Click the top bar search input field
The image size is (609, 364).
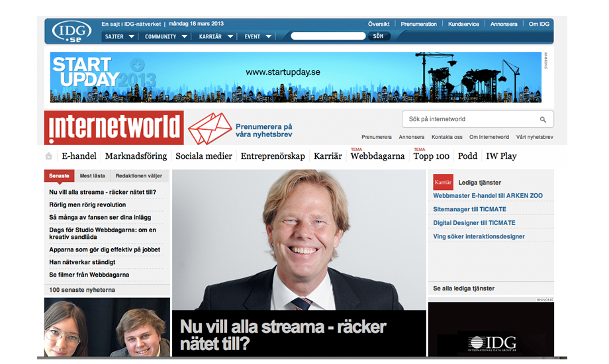328,36
